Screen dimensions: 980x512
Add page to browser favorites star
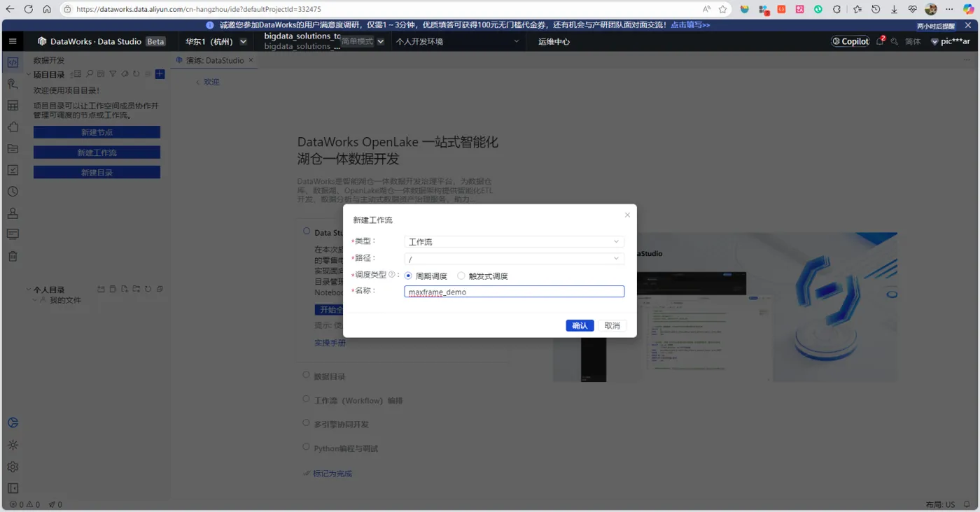click(723, 9)
